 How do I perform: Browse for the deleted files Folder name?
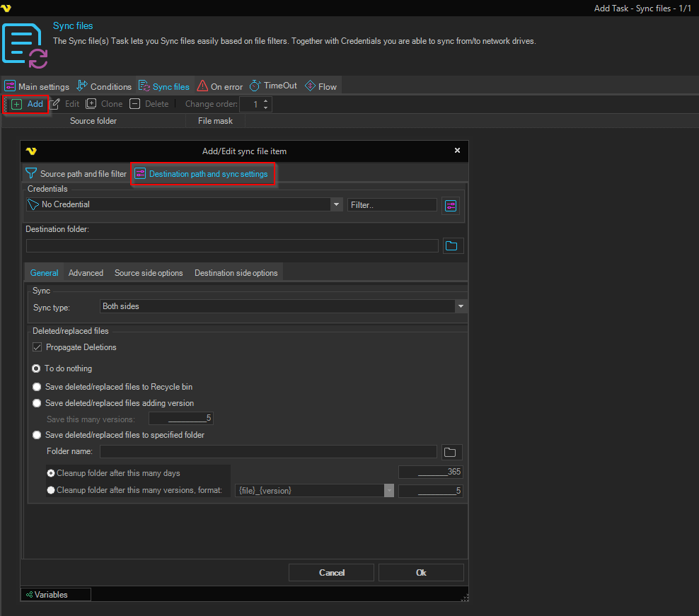click(451, 452)
